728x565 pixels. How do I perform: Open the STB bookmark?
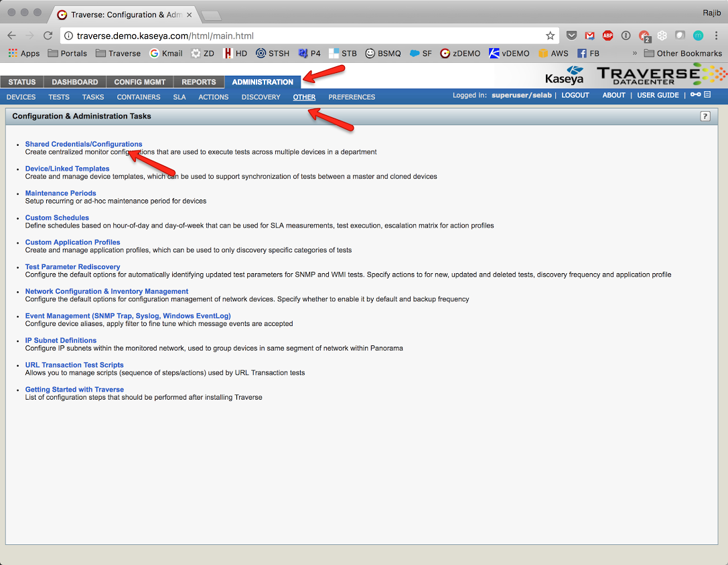pos(343,54)
